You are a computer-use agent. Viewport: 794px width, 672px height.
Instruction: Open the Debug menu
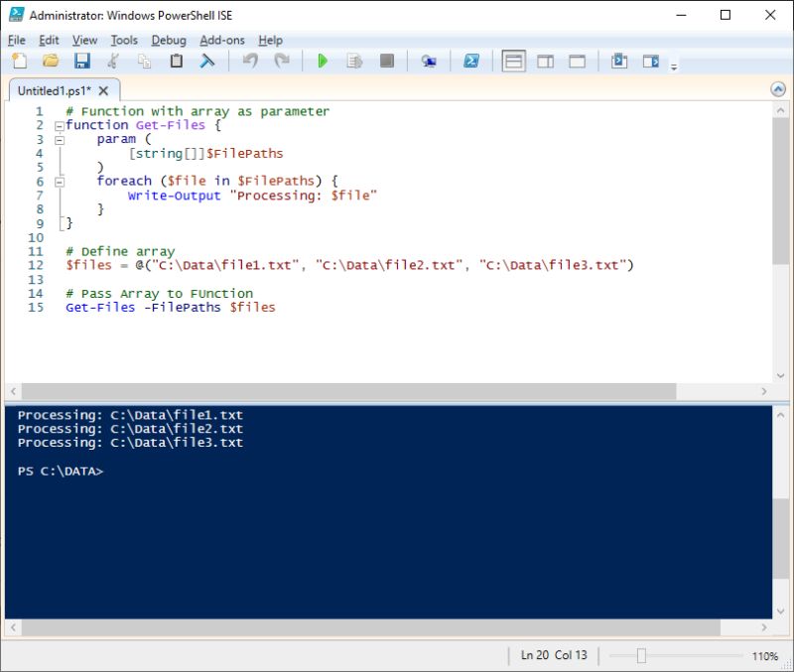tap(169, 41)
